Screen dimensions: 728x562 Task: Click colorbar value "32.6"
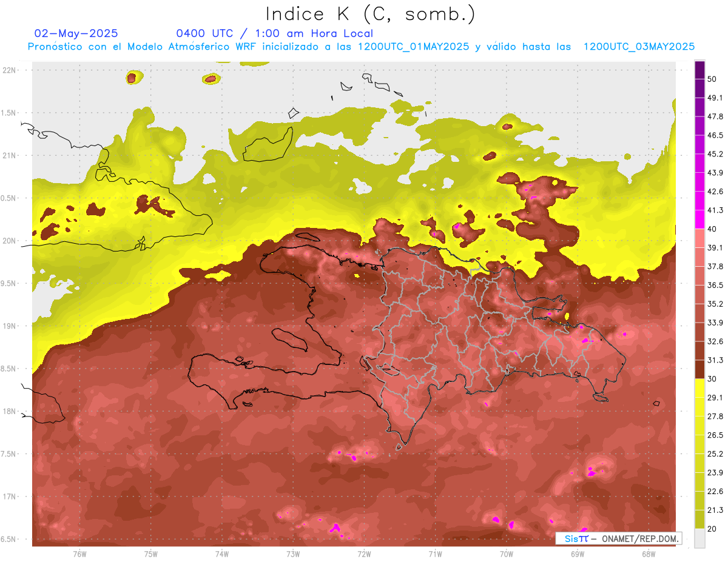coord(715,341)
